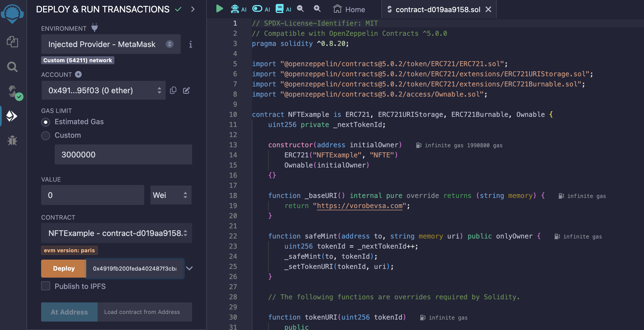Enable Publish to IPFS checkbox
The image size is (644, 330).
[45, 286]
